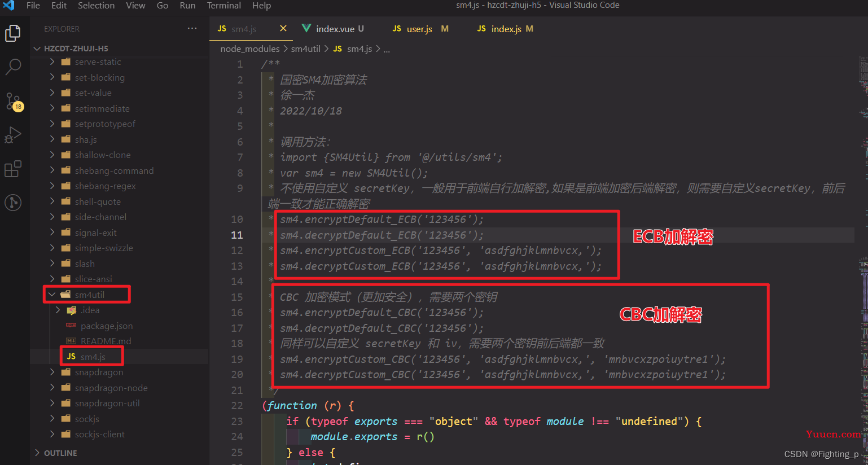Open the Explorer view icon
This screenshot has width=868, height=465.
pos(12,33)
